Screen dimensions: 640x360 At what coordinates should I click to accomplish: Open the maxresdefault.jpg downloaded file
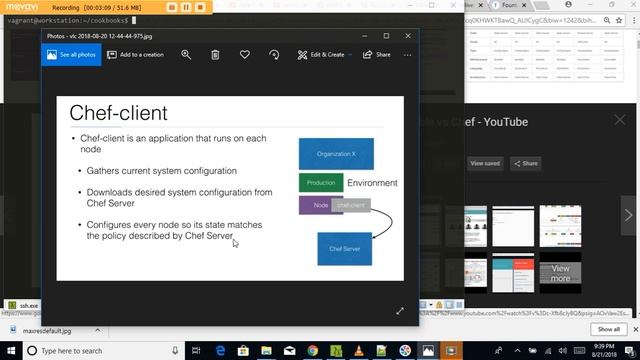point(47,331)
